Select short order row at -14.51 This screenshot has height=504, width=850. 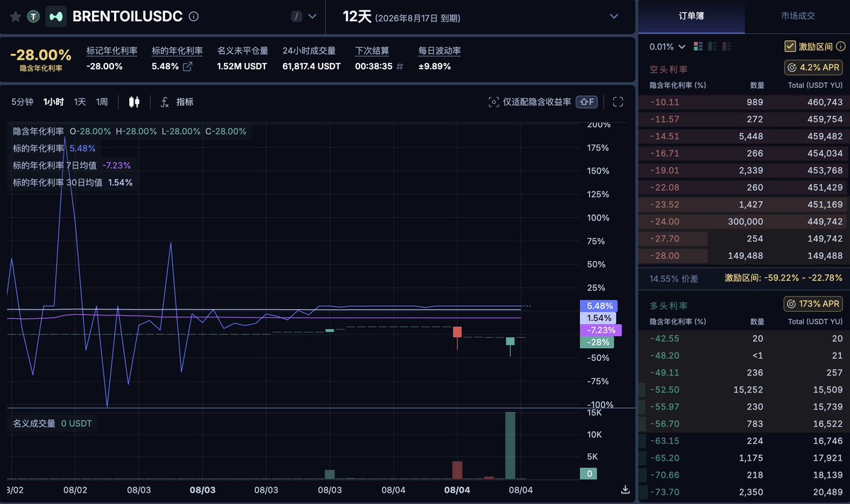[x=744, y=136]
